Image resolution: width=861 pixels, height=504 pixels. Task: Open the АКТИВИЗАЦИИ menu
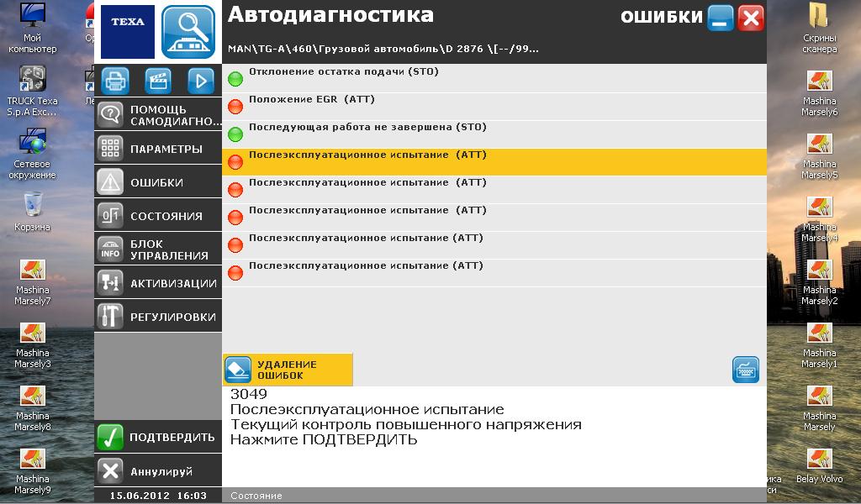(158, 283)
